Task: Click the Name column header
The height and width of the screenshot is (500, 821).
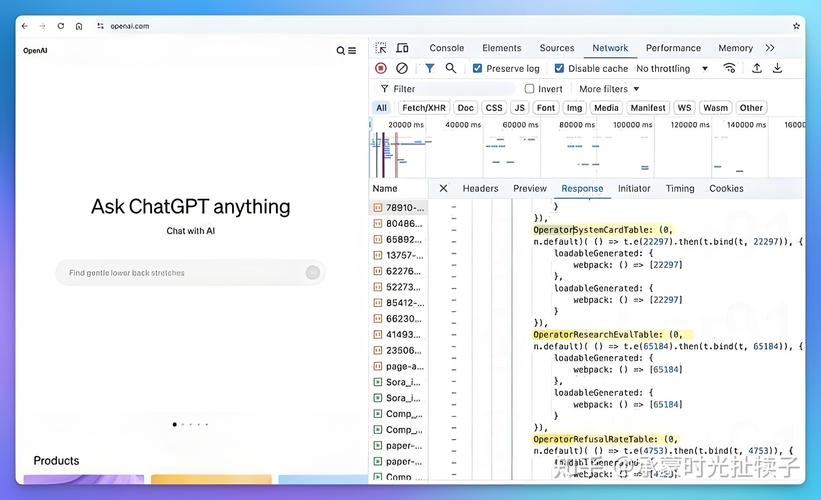Action: [x=385, y=188]
